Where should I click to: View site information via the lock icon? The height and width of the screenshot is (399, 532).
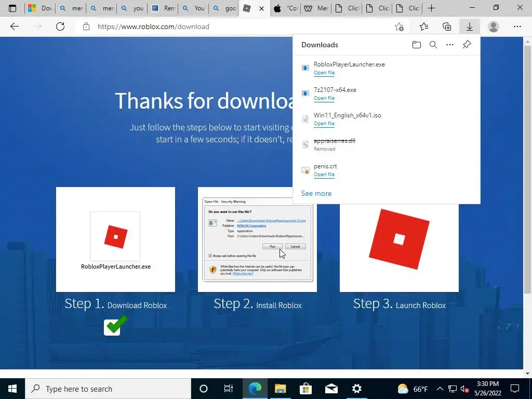coord(86,26)
